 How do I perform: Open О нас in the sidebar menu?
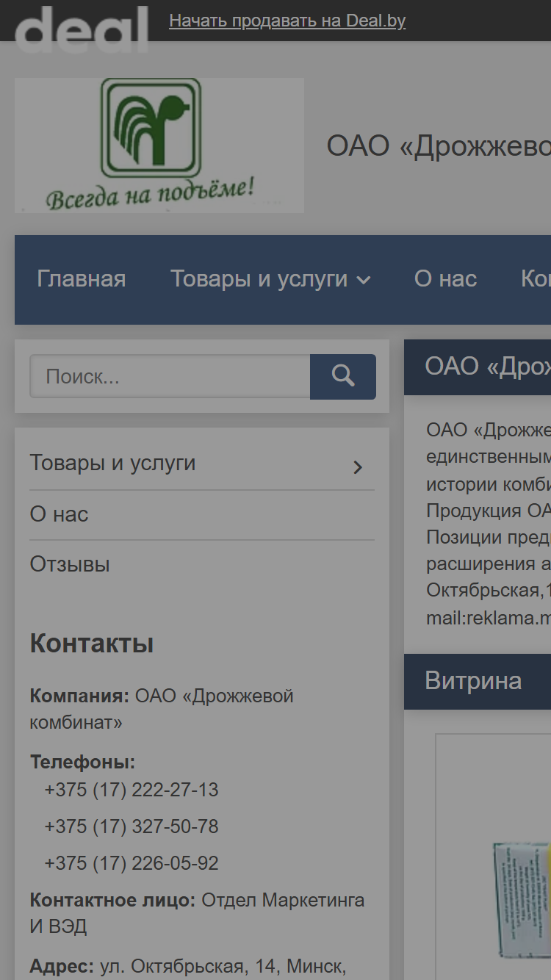pyautogui.click(x=59, y=514)
